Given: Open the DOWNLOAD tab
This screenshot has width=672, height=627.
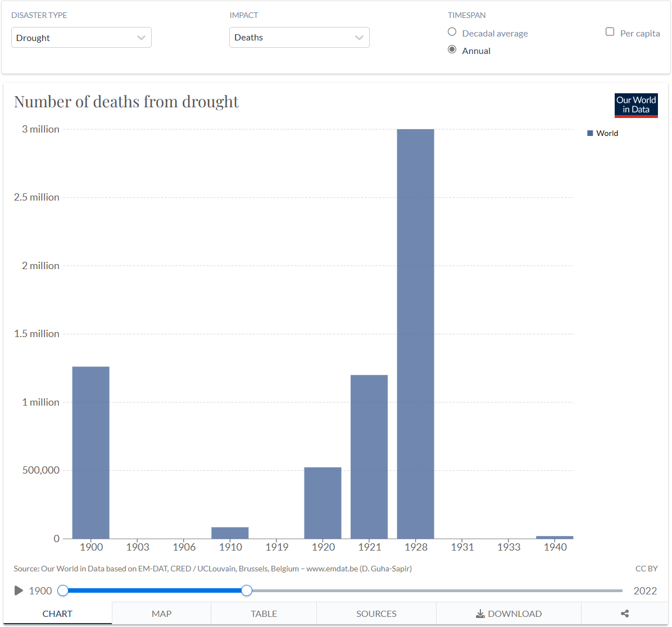Looking at the screenshot, I should coord(510,614).
